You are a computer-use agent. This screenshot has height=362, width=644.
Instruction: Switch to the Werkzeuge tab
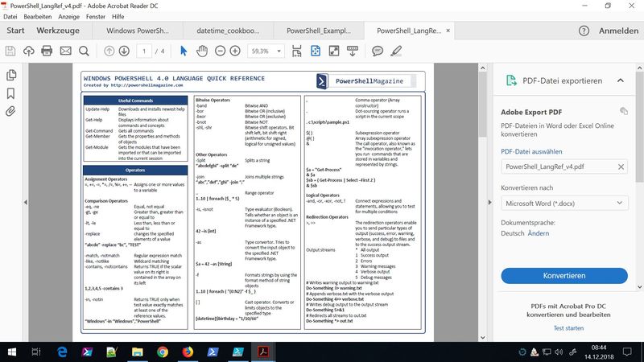58,31
